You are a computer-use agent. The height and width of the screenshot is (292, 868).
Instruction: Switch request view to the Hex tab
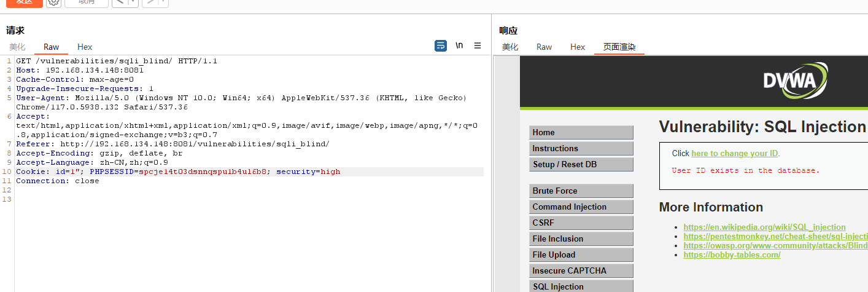click(x=85, y=47)
